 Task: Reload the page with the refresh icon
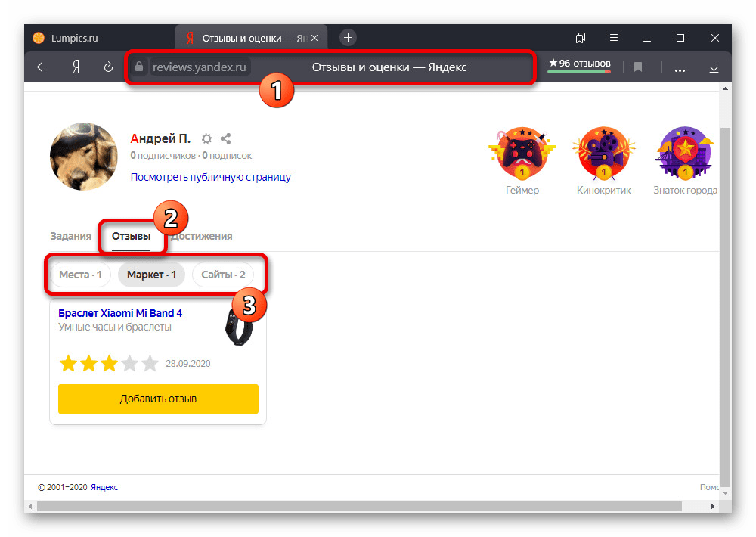tap(108, 67)
